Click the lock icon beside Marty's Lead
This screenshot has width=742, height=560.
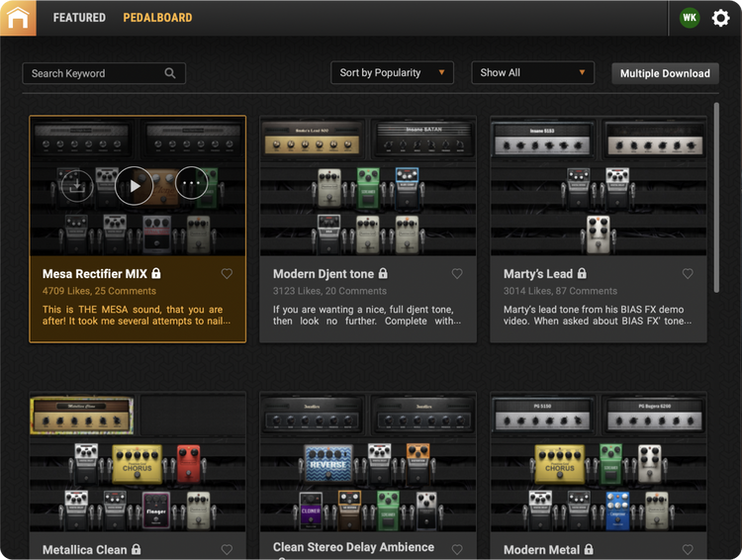[x=582, y=274]
